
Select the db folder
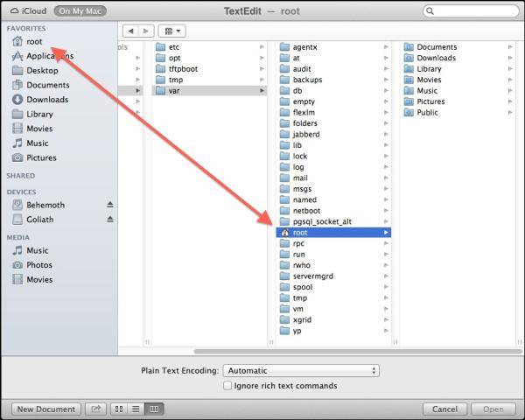pyautogui.click(x=333, y=90)
